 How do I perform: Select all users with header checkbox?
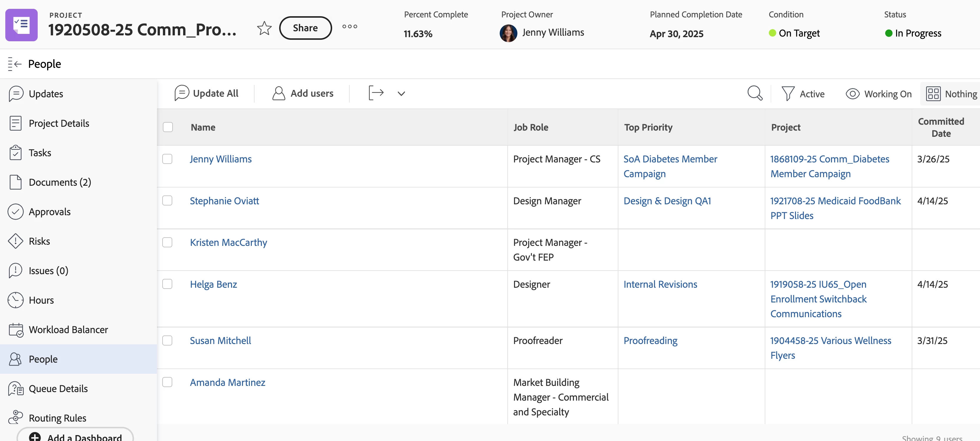coord(168,127)
